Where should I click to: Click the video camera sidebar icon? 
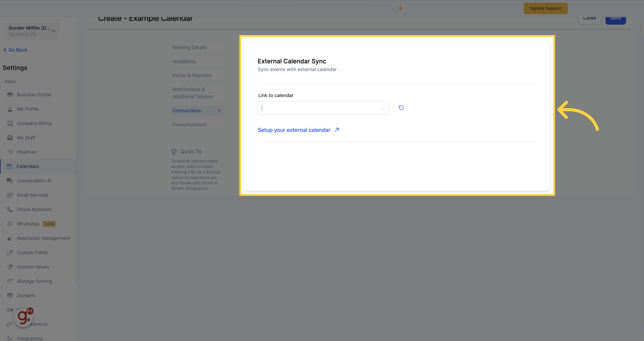point(10,310)
